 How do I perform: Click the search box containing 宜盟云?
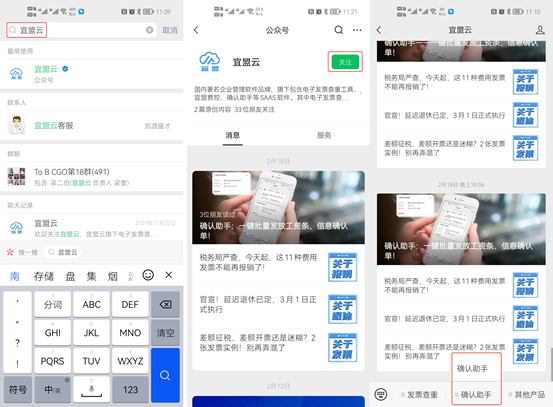point(81,30)
